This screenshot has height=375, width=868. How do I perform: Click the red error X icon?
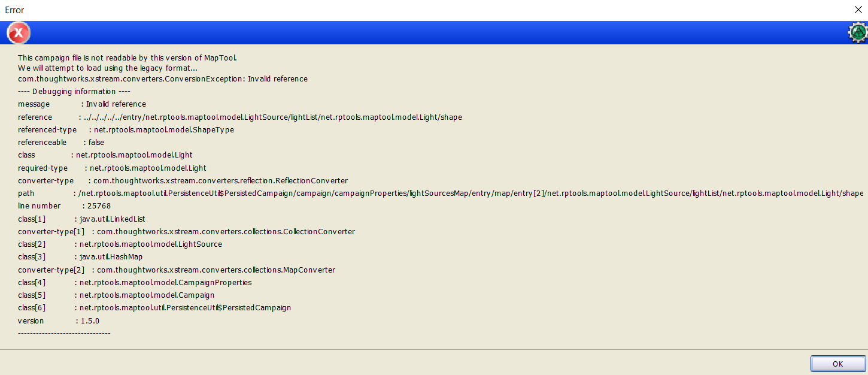18,32
